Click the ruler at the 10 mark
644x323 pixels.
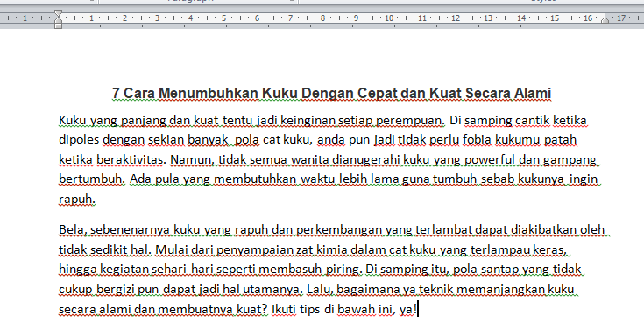pyautogui.click(x=389, y=18)
